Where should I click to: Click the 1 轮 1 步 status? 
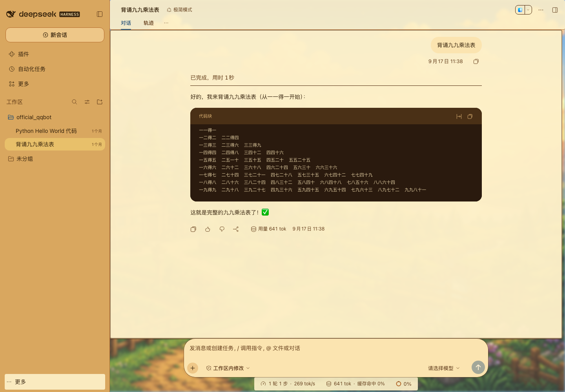point(288,384)
